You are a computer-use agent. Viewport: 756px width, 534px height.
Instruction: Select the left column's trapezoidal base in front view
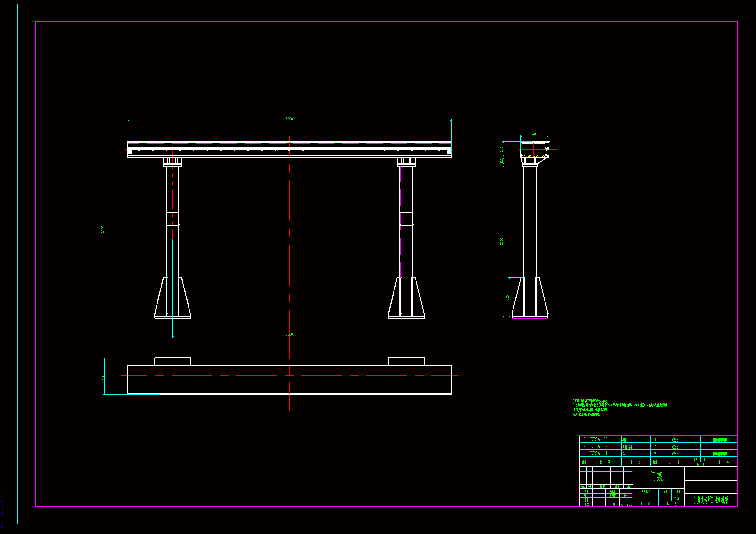pyautogui.click(x=173, y=298)
